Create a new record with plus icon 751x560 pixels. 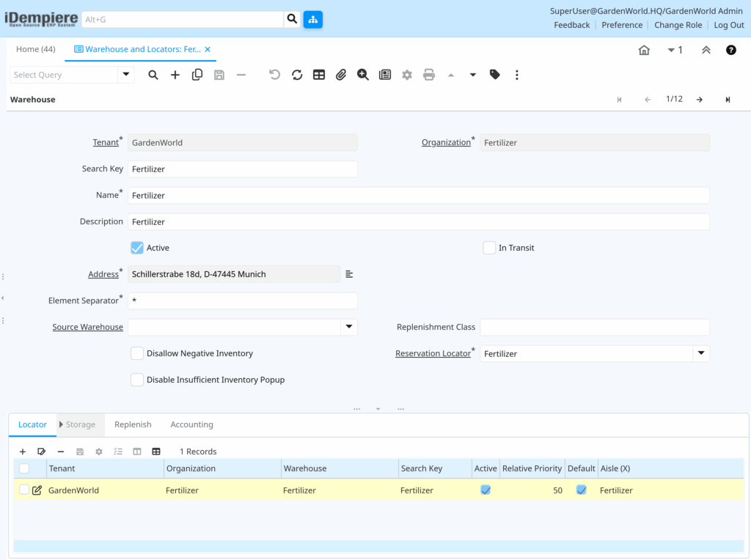coord(175,75)
